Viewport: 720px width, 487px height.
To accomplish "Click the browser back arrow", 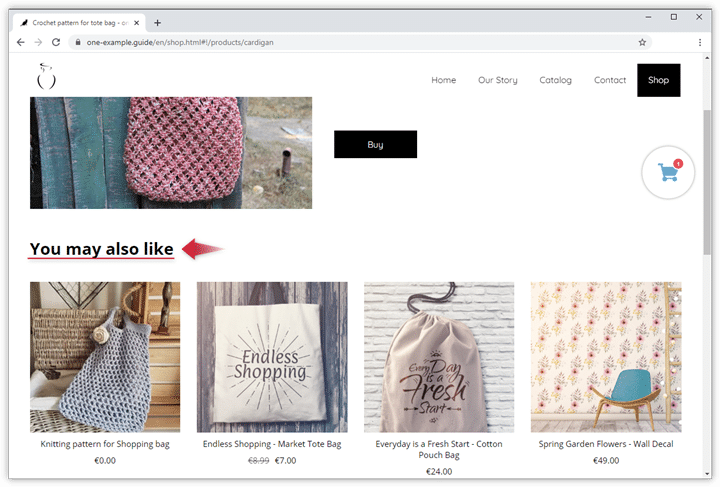I will (20, 42).
